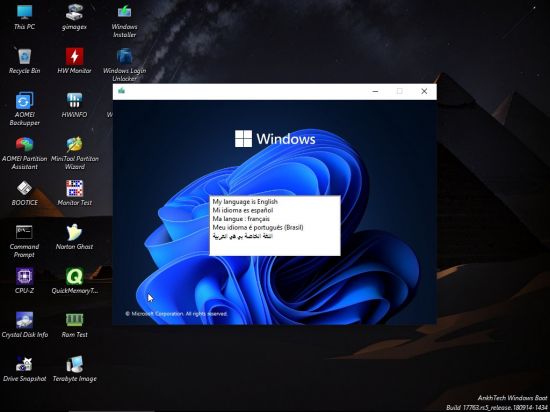
Task: Minimize the Windows installer window
Action: coord(375,92)
